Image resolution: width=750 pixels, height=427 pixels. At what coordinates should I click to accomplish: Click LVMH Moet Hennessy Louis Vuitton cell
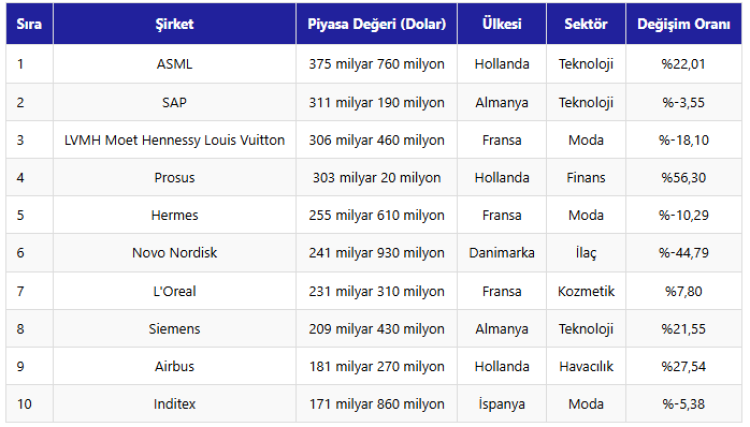pyautogui.click(x=175, y=140)
